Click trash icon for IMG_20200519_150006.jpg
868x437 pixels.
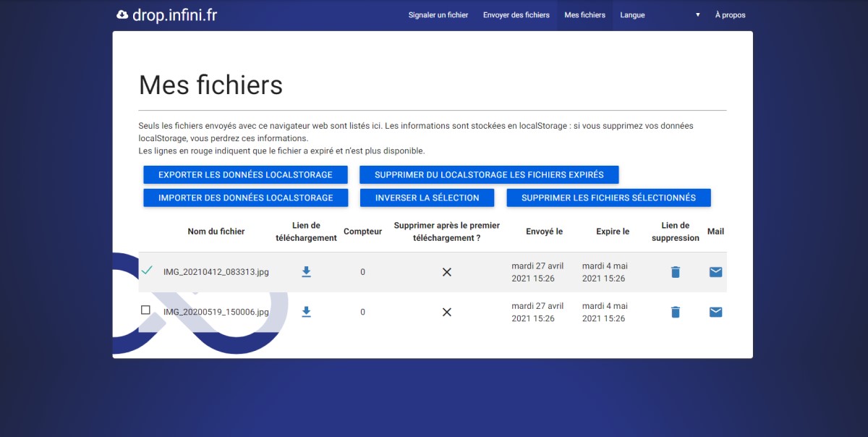point(676,312)
